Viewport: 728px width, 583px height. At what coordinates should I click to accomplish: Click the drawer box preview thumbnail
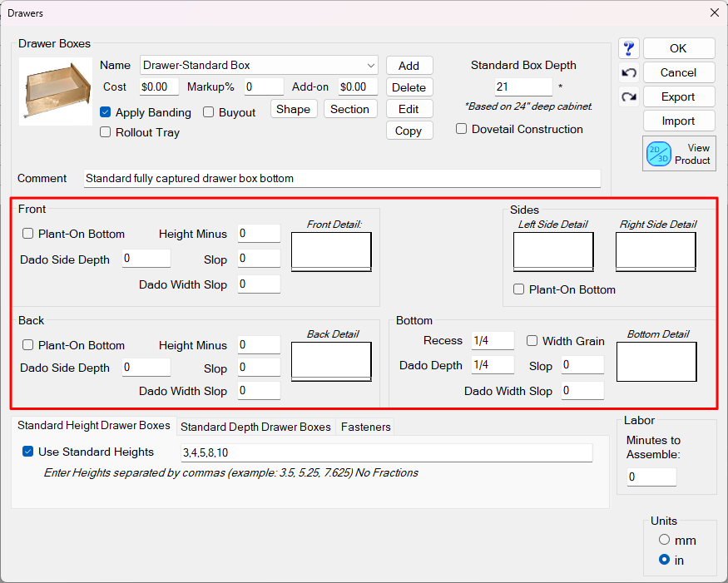pos(56,90)
